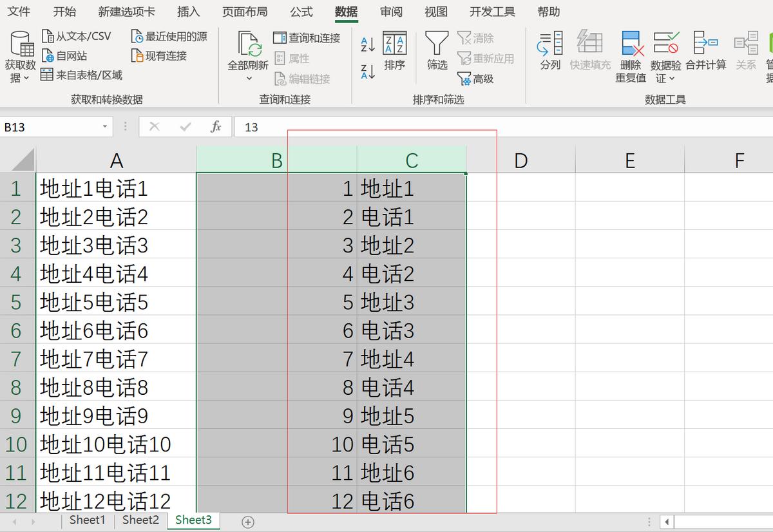Sort ascending with the A-Z icon
This screenshot has width=773, height=532.
(x=368, y=44)
